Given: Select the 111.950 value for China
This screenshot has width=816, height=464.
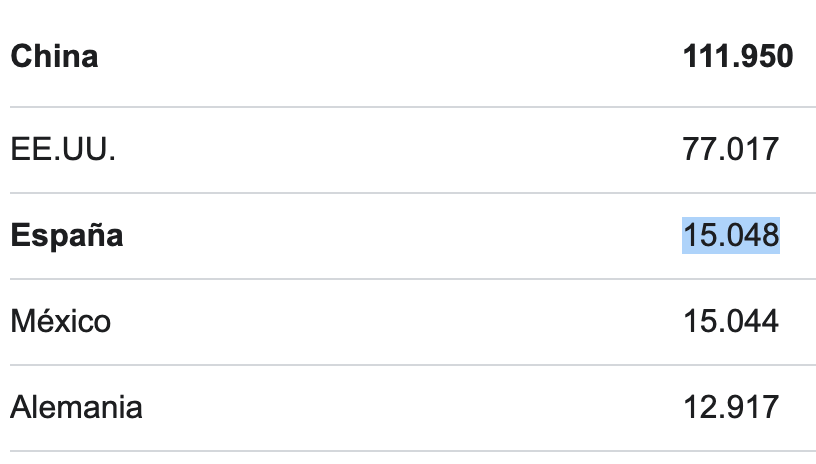Looking at the screenshot, I should point(738,57).
